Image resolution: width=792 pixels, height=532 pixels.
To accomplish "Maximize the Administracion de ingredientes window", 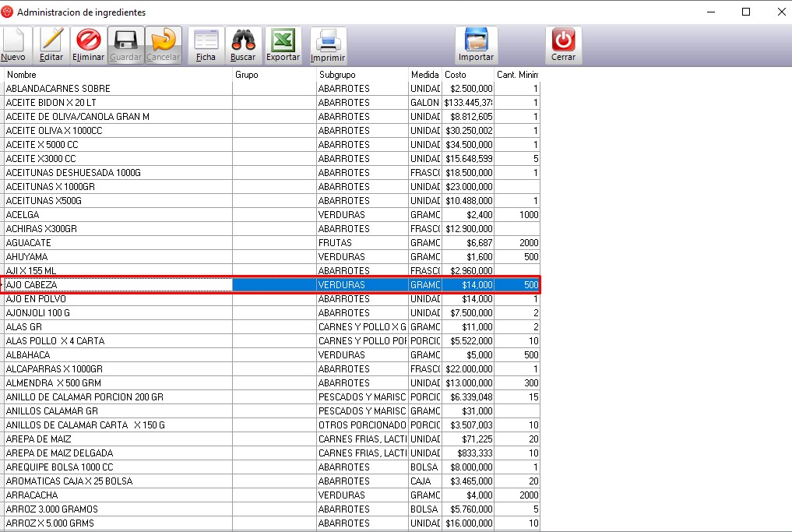I will pos(746,12).
